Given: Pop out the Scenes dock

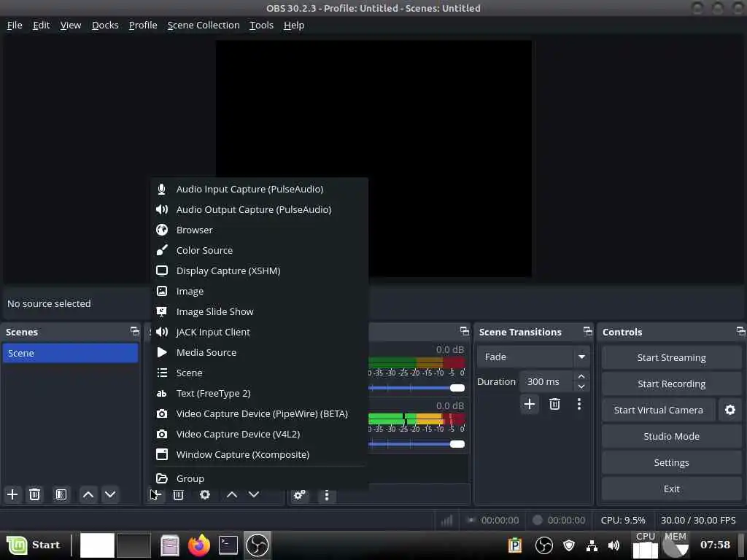Looking at the screenshot, I should [x=135, y=331].
